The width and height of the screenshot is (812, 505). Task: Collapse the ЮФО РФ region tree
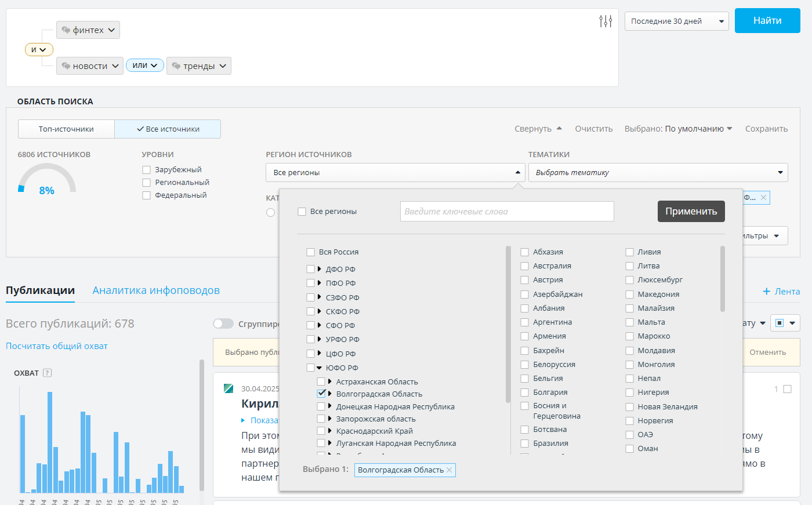319,368
